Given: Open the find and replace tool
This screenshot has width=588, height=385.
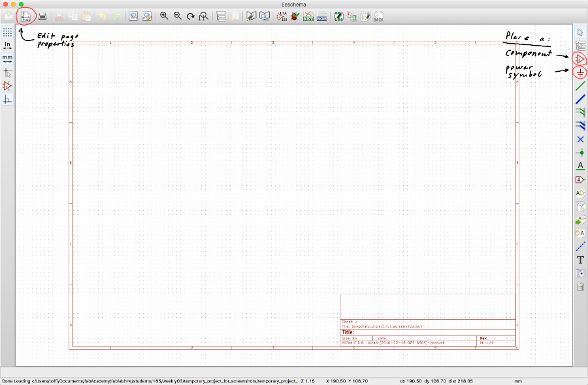Looking at the screenshot, I should [x=146, y=16].
